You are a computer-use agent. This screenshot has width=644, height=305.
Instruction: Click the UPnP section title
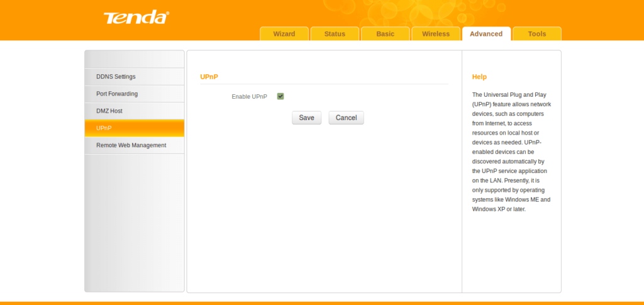(x=209, y=77)
